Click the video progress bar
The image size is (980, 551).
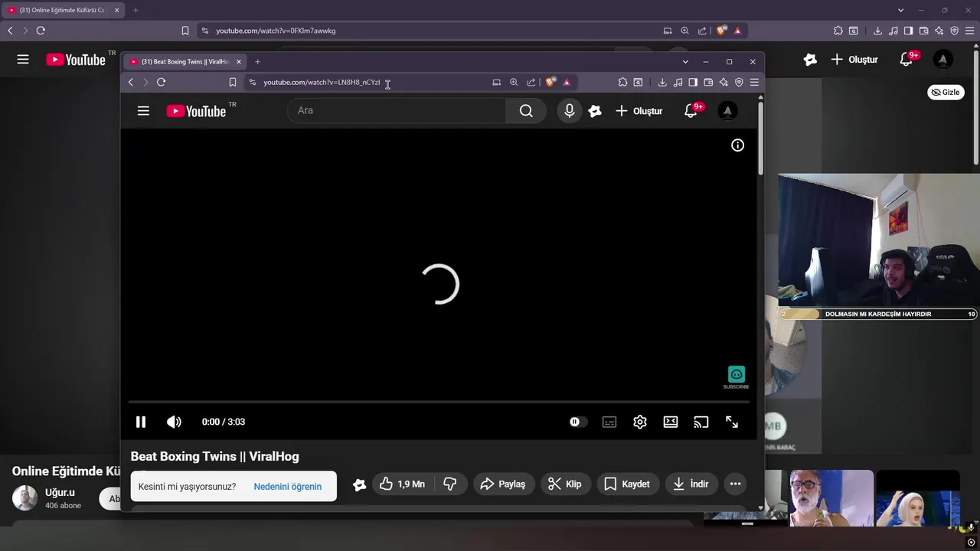tap(439, 402)
